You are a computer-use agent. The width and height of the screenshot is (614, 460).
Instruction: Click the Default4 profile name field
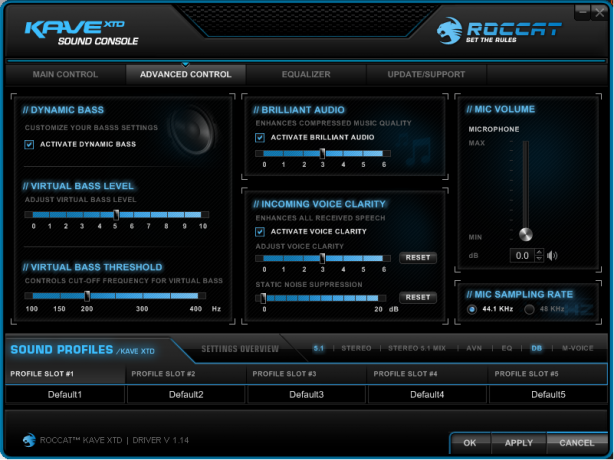427,394
